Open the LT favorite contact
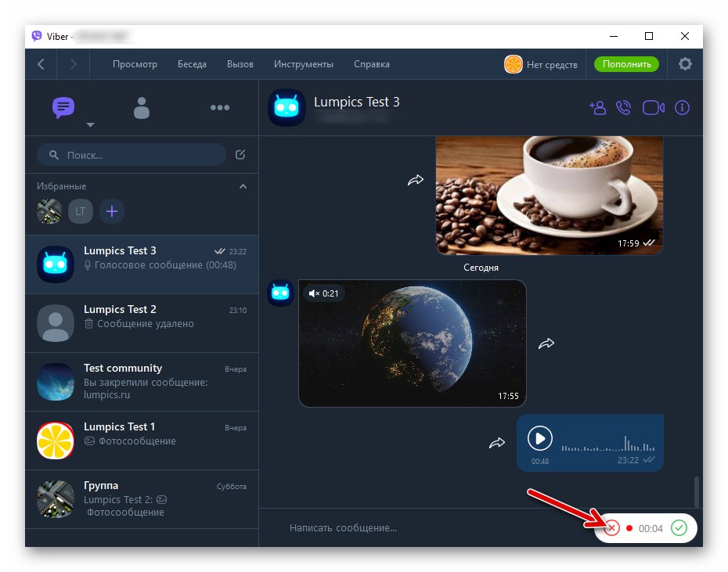Viewport: 728px width, 572px height. point(81,211)
